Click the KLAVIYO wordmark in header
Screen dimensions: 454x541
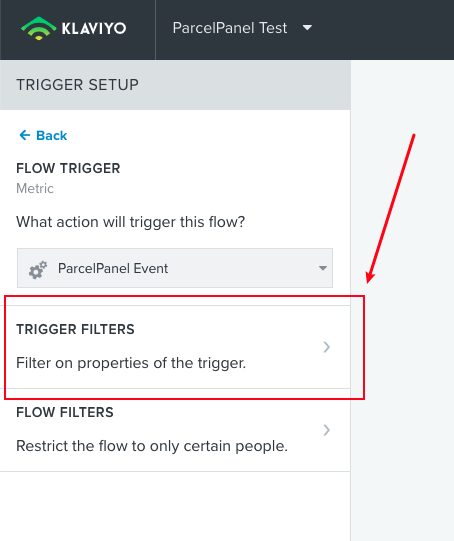click(x=94, y=28)
